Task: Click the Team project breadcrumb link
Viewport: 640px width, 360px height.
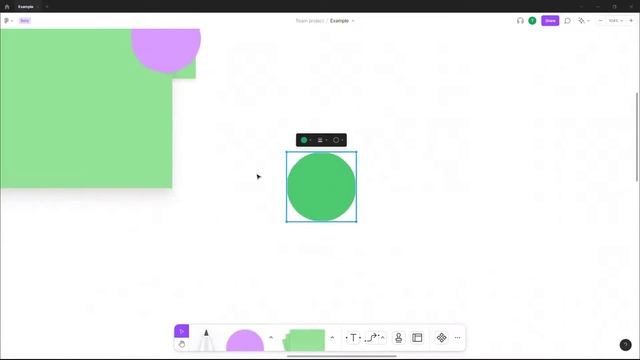Action: 310,20
